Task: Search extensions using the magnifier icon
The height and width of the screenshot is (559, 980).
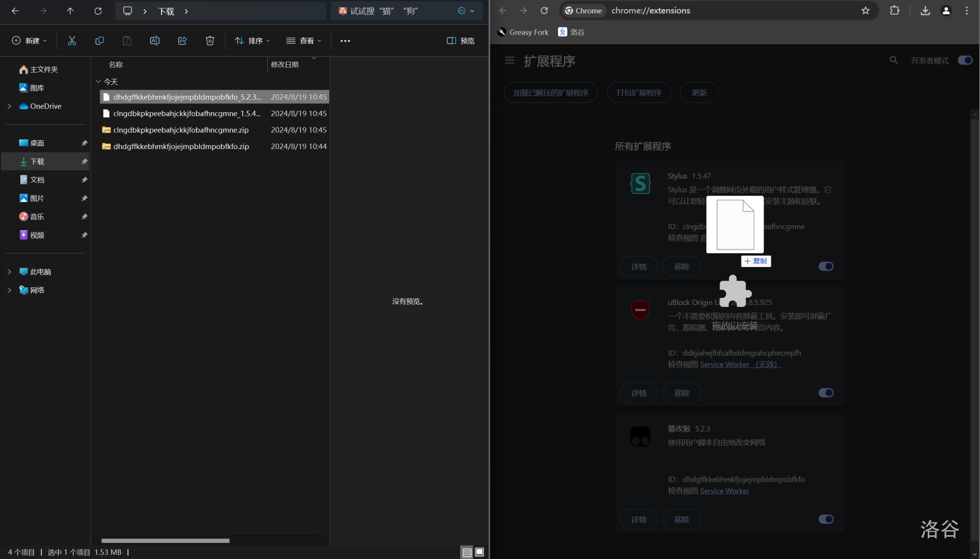Action: click(894, 61)
